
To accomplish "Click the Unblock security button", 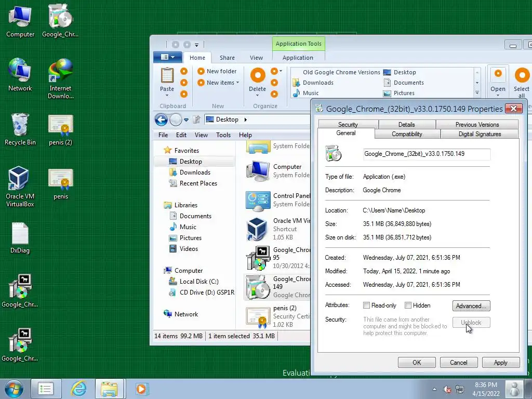I will pyautogui.click(x=471, y=322).
